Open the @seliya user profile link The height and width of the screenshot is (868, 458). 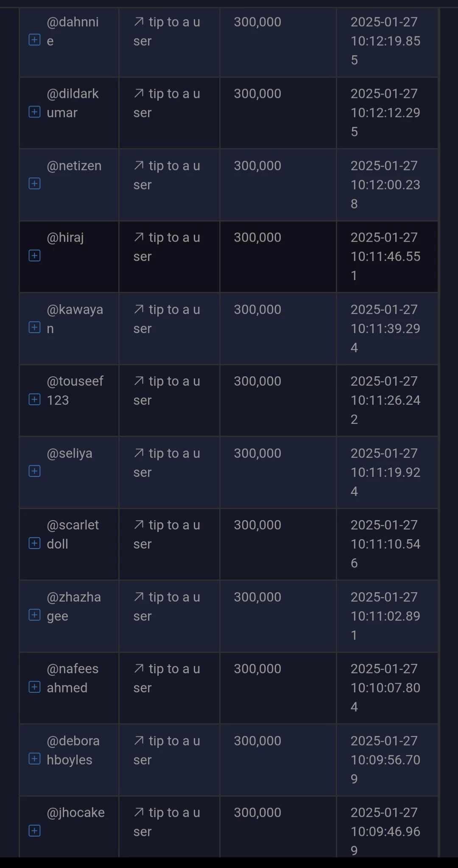70,454
